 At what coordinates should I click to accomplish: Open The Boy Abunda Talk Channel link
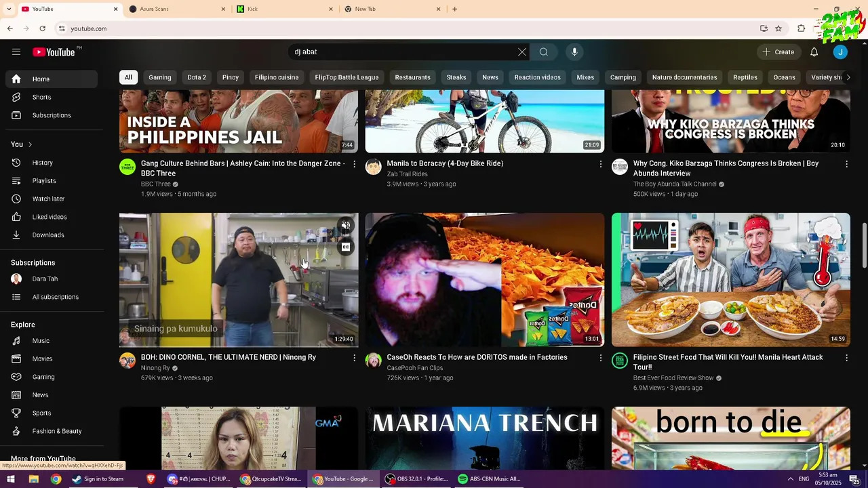(x=675, y=184)
